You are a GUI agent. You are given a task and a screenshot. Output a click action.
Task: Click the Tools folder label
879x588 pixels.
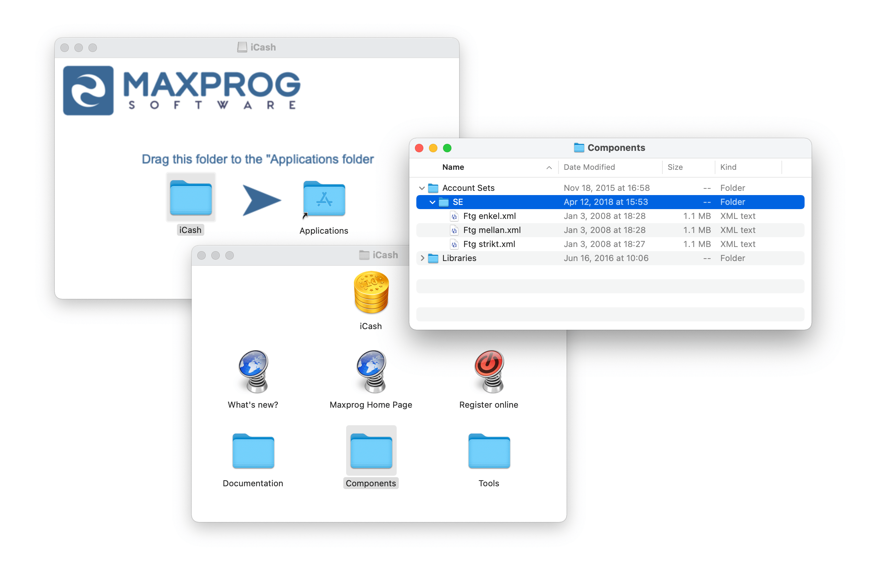point(488,483)
